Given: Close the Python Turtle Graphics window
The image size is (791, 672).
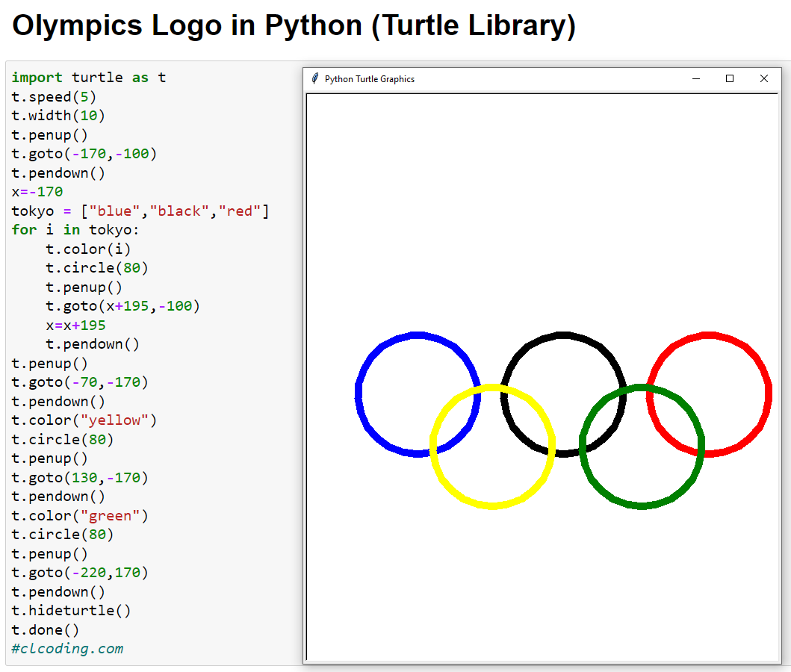Looking at the screenshot, I should [x=764, y=78].
